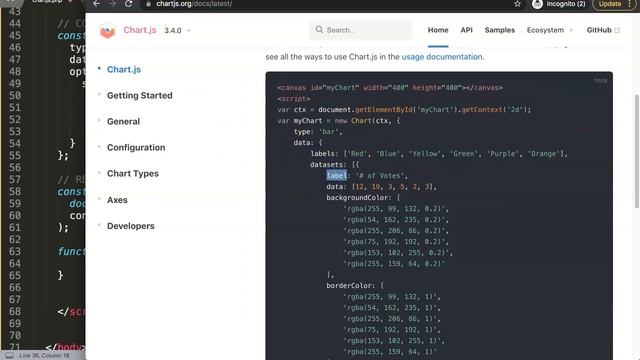
Task: Click 'datasets: [{' code line
Action: pyautogui.click(x=335, y=165)
